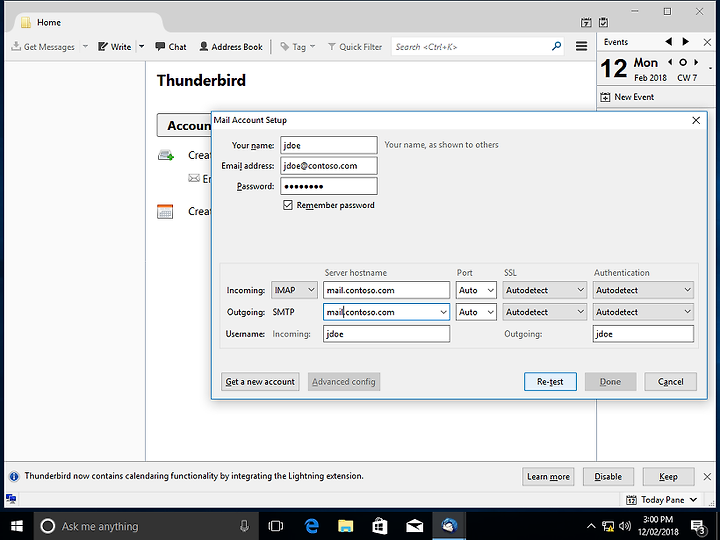This screenshot has height=540, width=720.
Task: Open the Get Messages dropdown arrow
Action: (85, 46)
